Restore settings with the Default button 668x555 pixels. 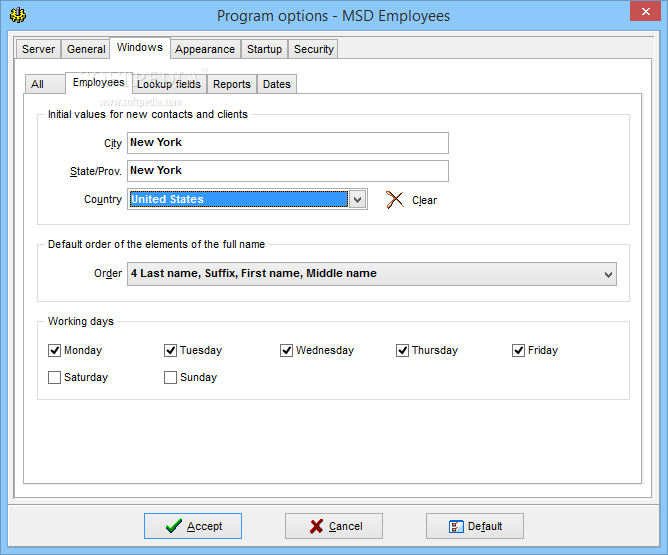click(475, 526)
